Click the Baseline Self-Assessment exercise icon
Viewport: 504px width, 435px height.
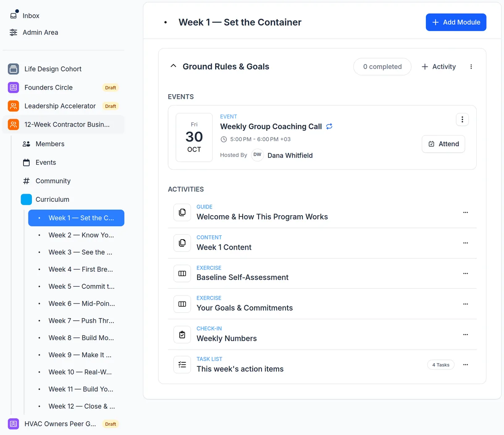(x=182, y=273)
